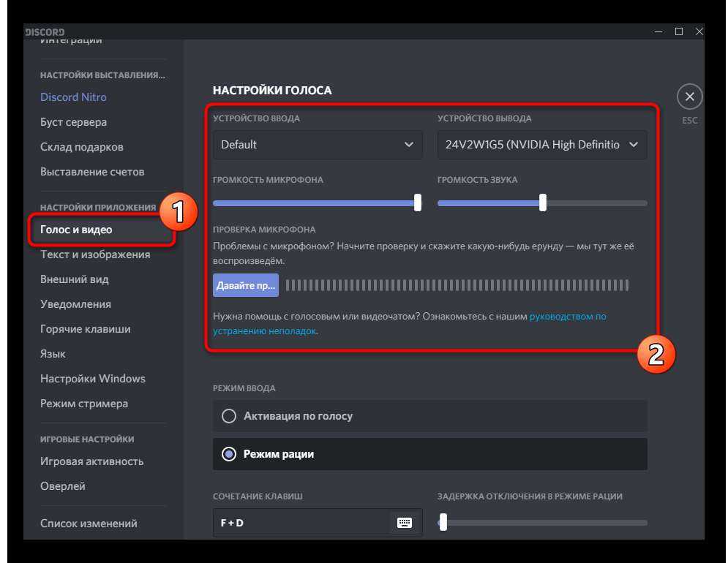This screenshot has width=728, height=563.
Task: Open Настройки Windows section
Action: coord(93,379)
